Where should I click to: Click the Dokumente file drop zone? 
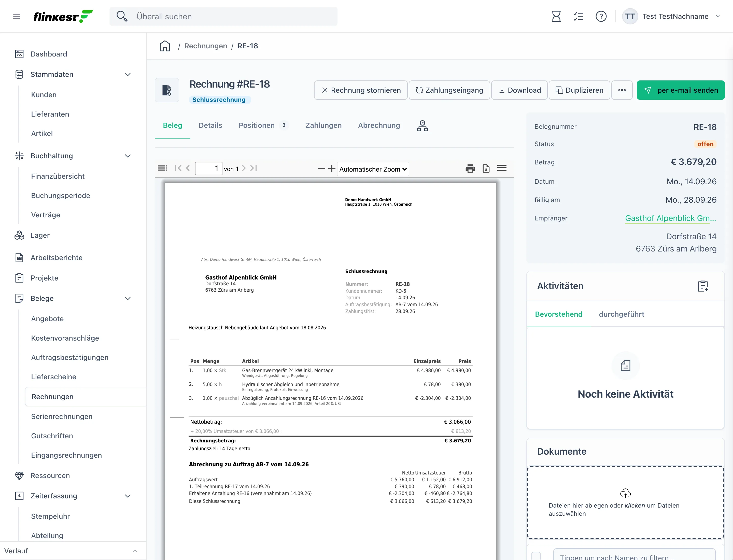tap(625, 502)
